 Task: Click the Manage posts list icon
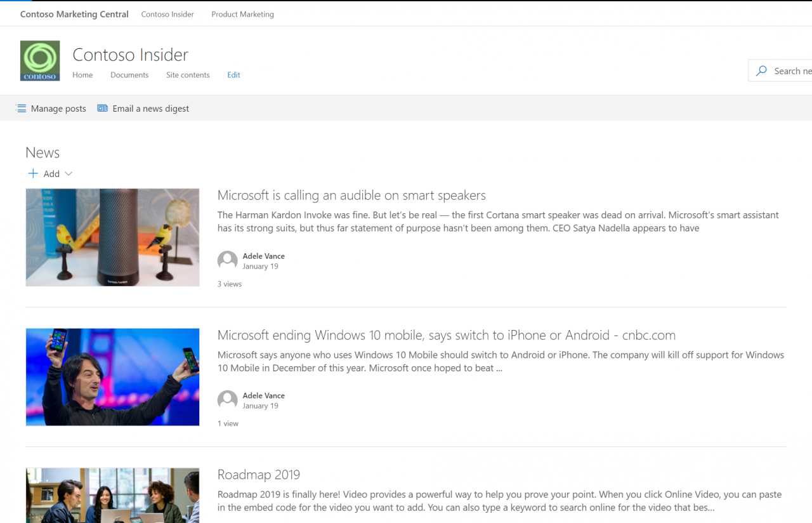pos(21,109)
